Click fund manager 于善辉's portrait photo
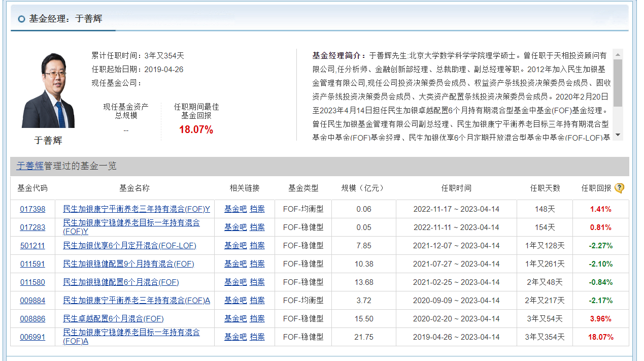The width and height of the screenshot is (644, 361). [x=48, y=90]
